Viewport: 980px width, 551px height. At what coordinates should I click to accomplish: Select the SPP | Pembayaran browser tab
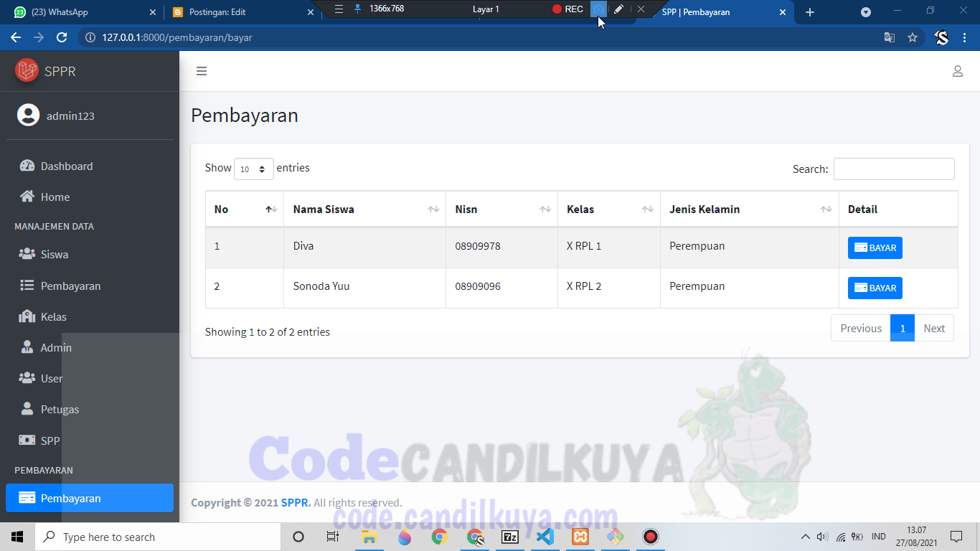tap(714, 12)
